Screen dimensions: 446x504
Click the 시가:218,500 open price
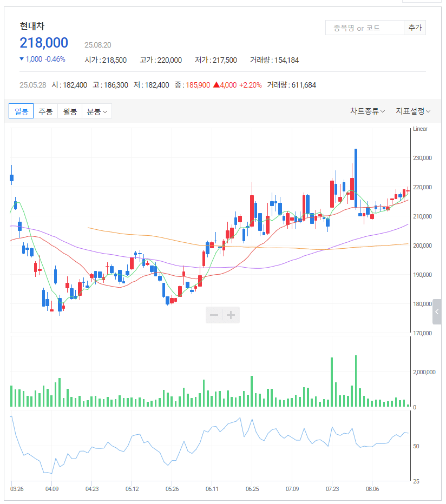(x=106, y=60)
